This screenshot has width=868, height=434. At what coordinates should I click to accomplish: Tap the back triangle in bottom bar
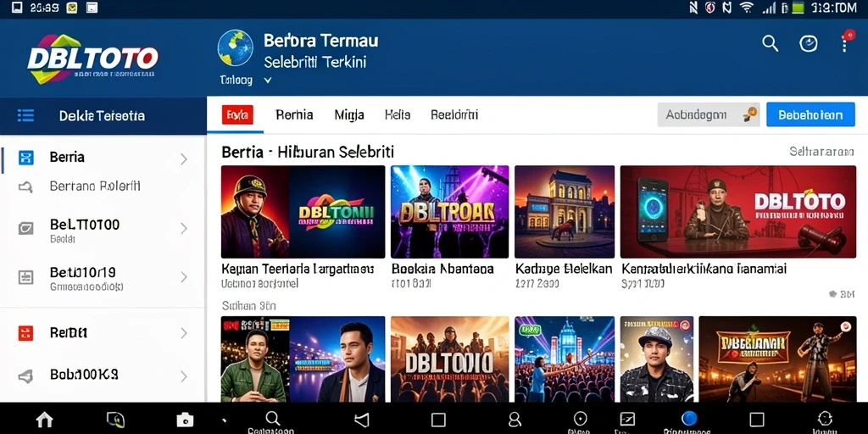361,420
